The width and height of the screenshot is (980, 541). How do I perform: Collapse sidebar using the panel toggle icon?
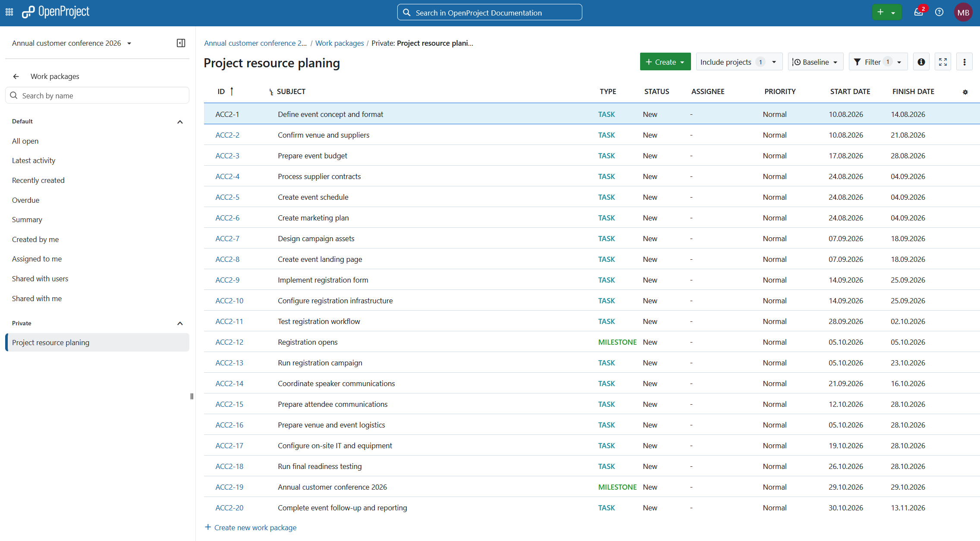[x=181, y=43]
